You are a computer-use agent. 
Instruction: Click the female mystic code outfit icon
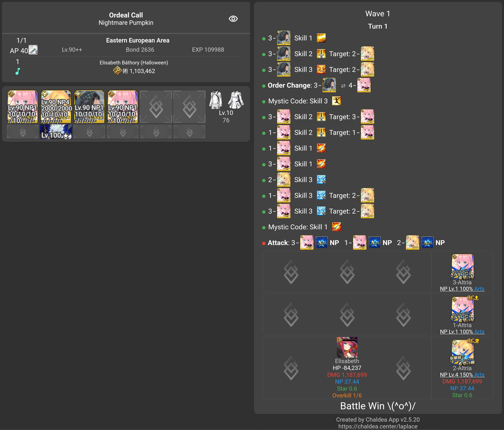pos(236,100)
